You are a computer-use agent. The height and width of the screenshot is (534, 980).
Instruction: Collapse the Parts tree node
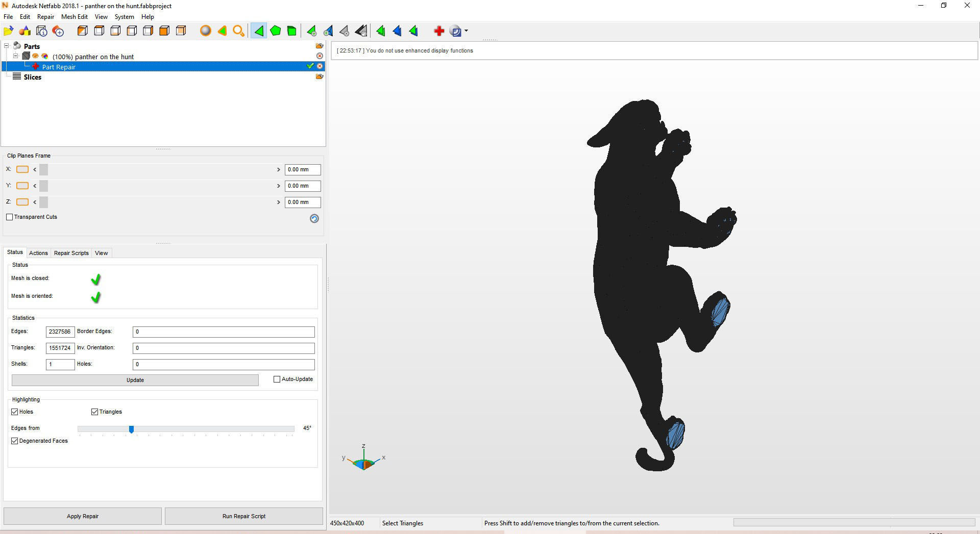coord(7,46)
